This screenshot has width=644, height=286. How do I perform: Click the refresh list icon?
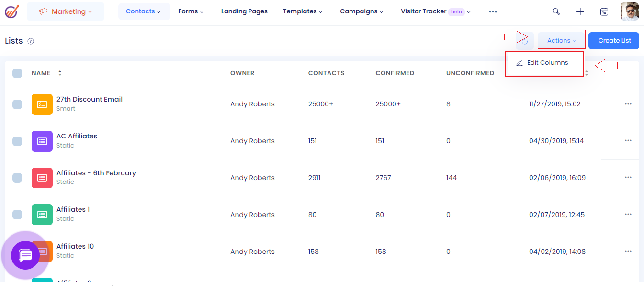click(525, 41)
